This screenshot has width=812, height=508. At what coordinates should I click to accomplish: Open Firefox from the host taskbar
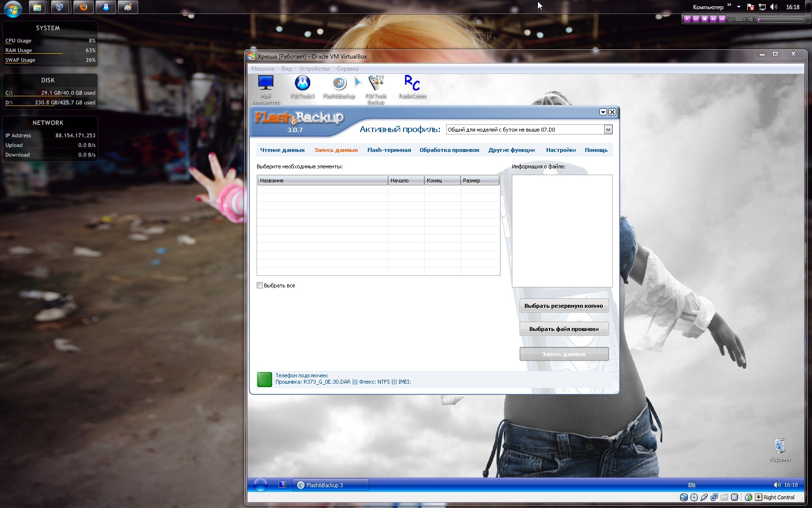83,7
